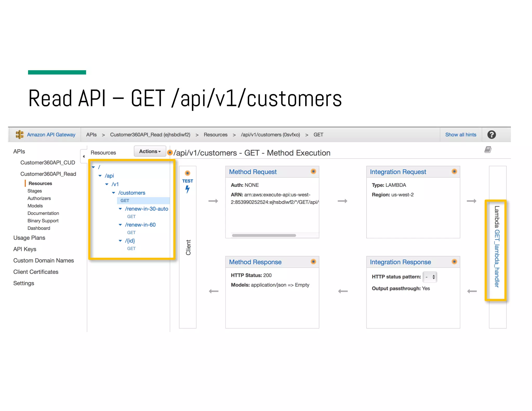Click the Method Response hint dot
This screenshot has width=532, height=411.
click(313, 262)
